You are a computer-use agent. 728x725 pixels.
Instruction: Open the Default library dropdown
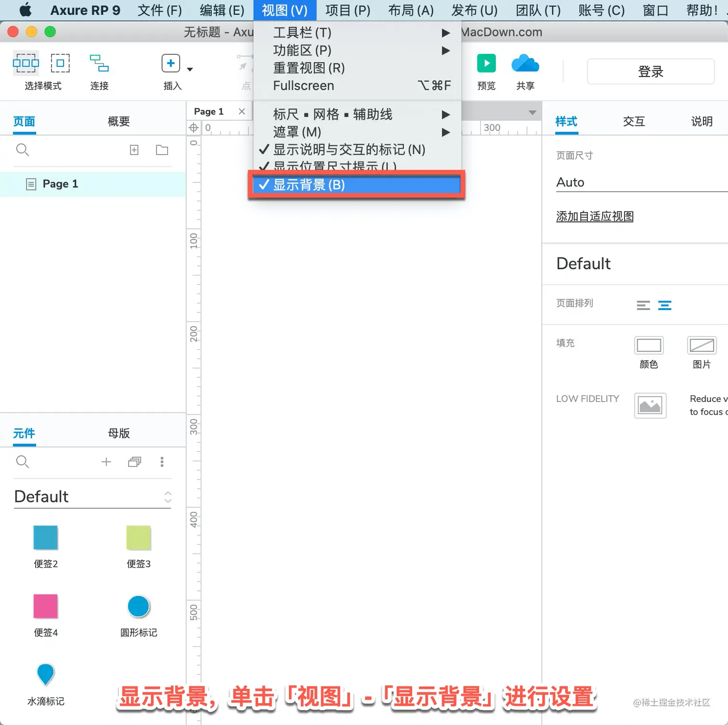[x=92, y=497]
